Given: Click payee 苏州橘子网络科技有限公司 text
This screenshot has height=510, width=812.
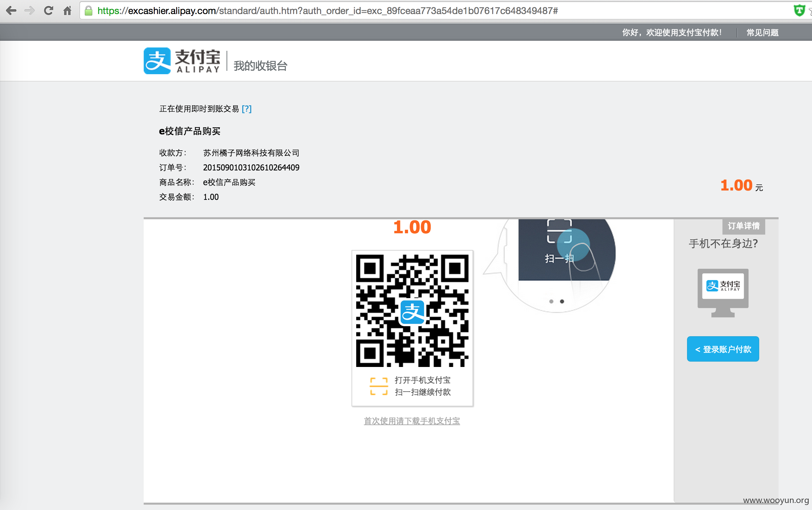Looking at the screenshot, I should point(251,153).
